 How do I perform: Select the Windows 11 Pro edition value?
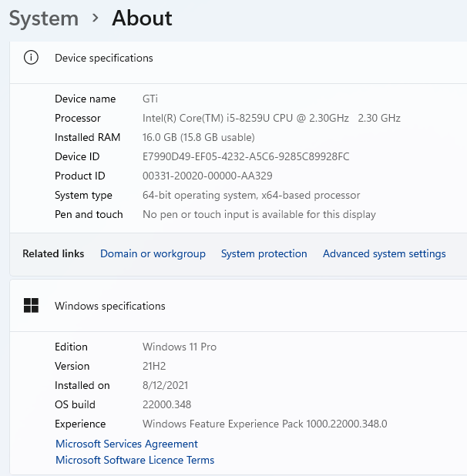[180, 347]
